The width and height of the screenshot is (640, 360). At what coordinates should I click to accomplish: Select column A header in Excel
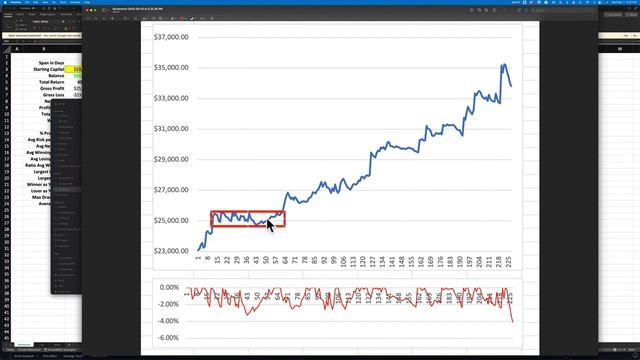pos(17,49)
